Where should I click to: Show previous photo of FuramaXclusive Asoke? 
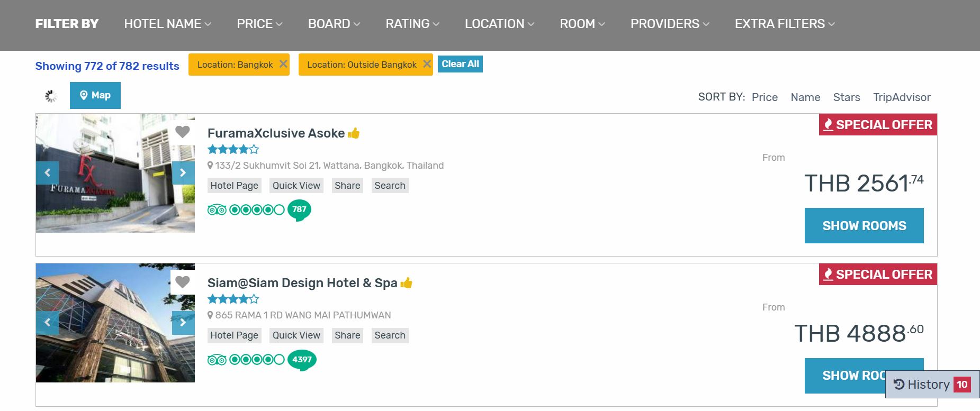coord(48,173)
